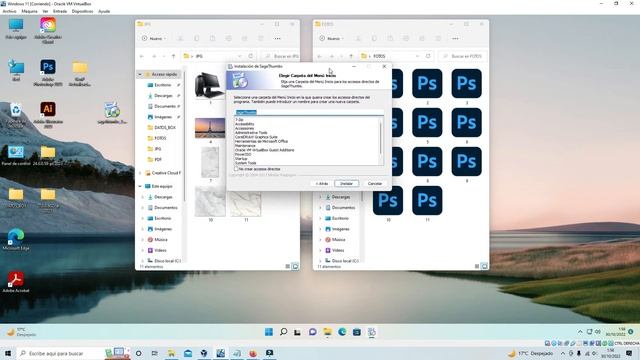Screen dimensions: 640x360
Task: Open the Adobe Photoshop 2021 desktop shortcut
Action: pyautogui.click(x=48, y=73)
